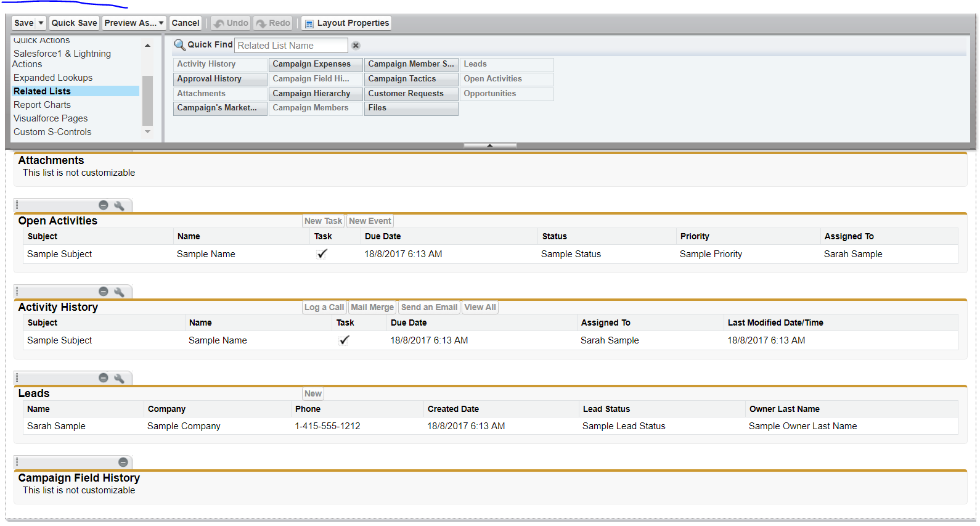Remove the Open Activities related list
980x526 pixels.
tap(104, 205)
